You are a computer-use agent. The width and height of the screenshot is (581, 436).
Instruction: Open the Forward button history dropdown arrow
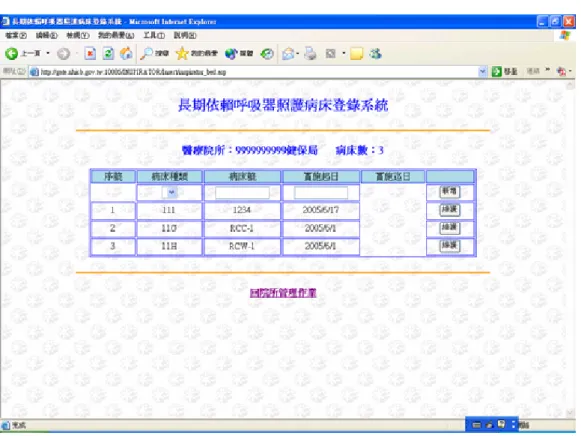click(77, 54)
